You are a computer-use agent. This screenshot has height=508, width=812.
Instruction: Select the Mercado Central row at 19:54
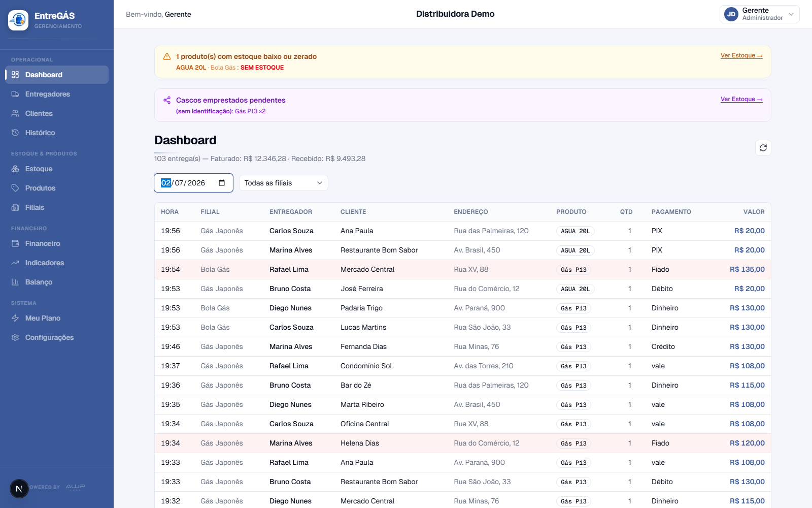(463, 269)
